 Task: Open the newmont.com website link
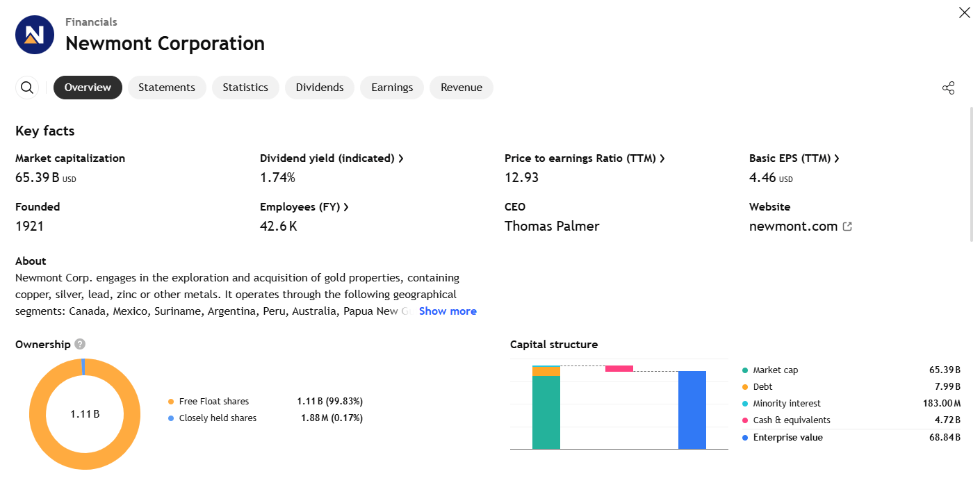(x=793, y=226)
